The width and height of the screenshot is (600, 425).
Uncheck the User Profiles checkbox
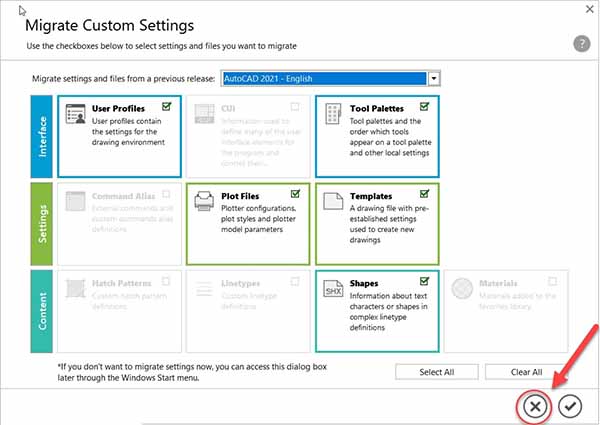[166, 106]
